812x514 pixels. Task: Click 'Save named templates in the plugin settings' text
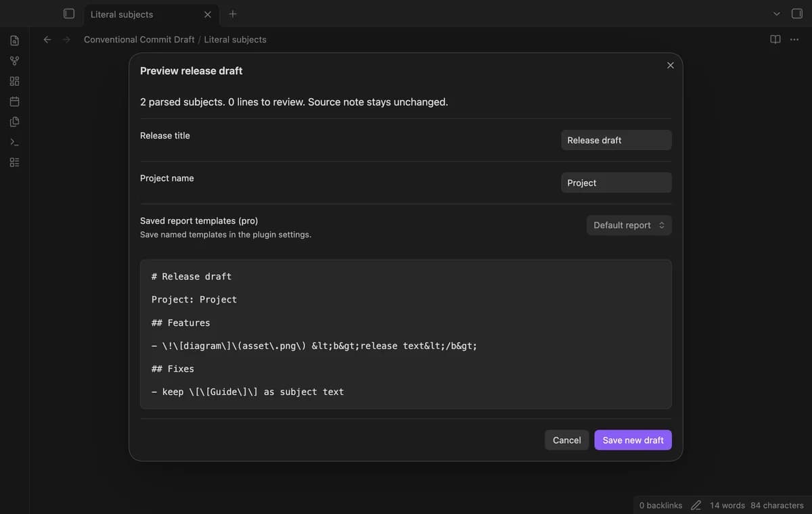[x=225, y=235]
